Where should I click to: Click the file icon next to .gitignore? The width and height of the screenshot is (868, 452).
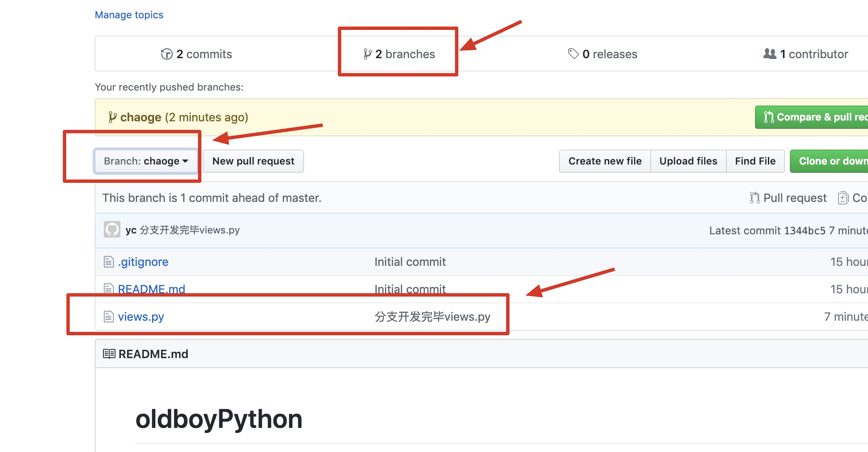(108, 262)
